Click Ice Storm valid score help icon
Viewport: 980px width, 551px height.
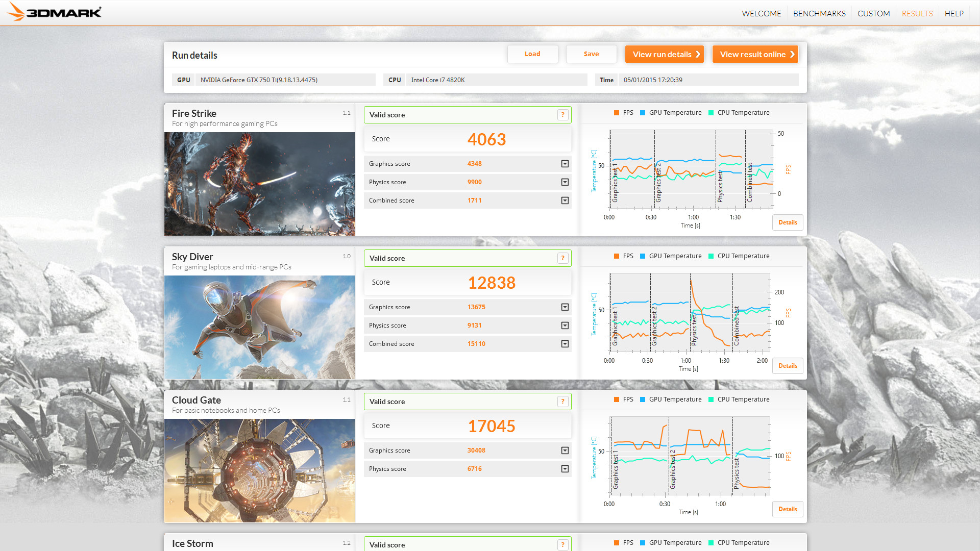tap(562, 544)
